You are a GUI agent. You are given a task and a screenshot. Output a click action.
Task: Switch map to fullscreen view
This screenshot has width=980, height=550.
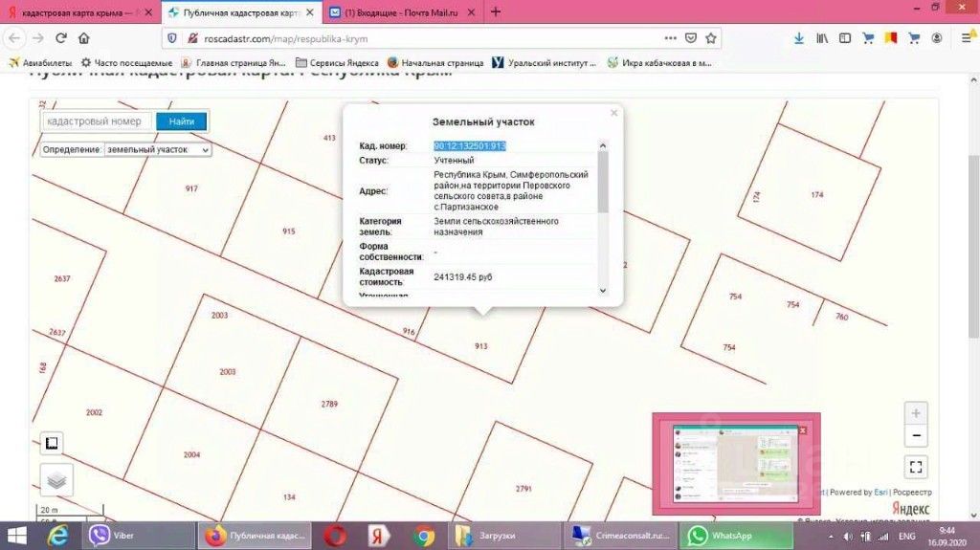click(x=916, y=467)
